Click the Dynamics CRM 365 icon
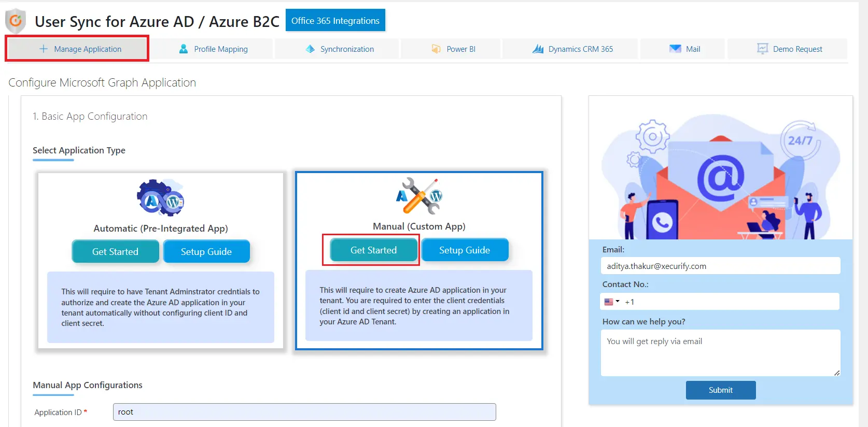The image size is (868, 427). pos(538,49)
